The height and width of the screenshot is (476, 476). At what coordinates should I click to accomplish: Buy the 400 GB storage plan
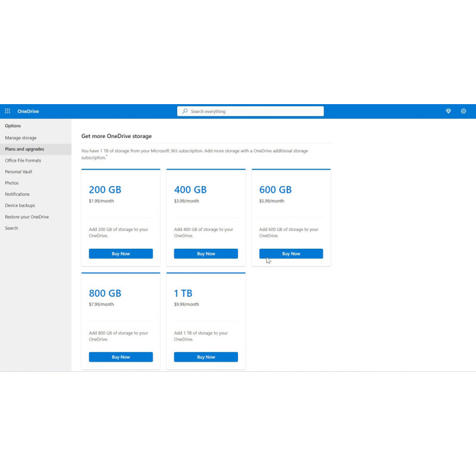[206, 253]
